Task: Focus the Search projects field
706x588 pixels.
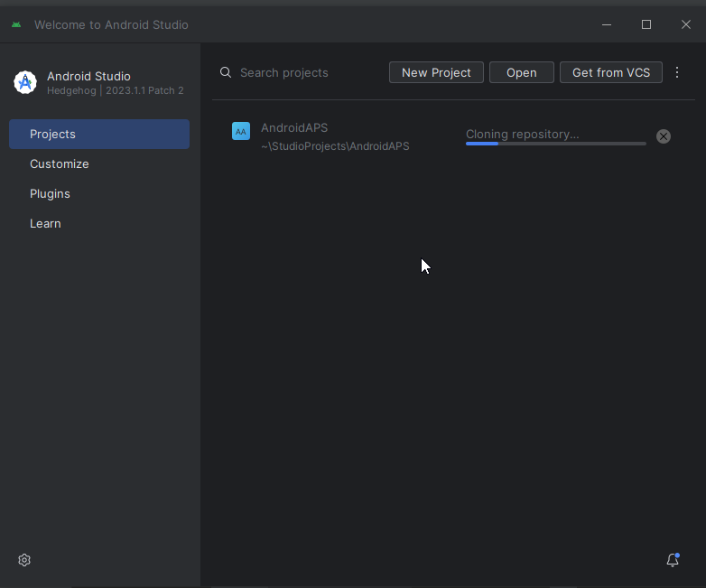Action: 300,72
